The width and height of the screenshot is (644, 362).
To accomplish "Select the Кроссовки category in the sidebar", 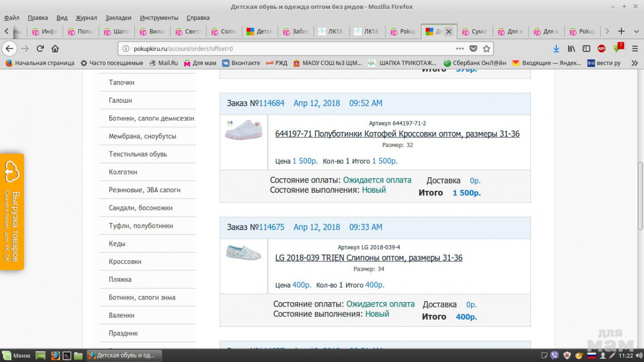I will [125, 262].
